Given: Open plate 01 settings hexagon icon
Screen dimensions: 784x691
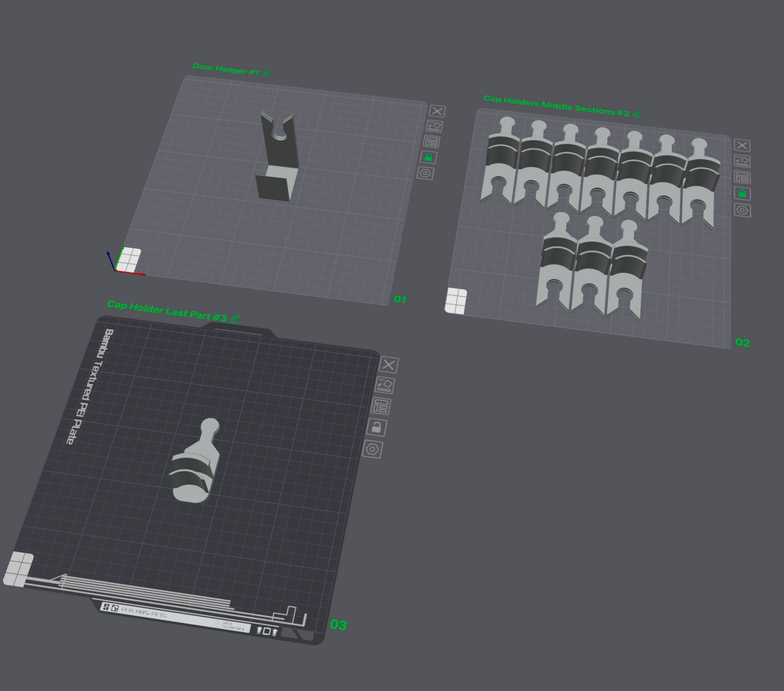Looking at the screenshot, I should coord(426,174).
